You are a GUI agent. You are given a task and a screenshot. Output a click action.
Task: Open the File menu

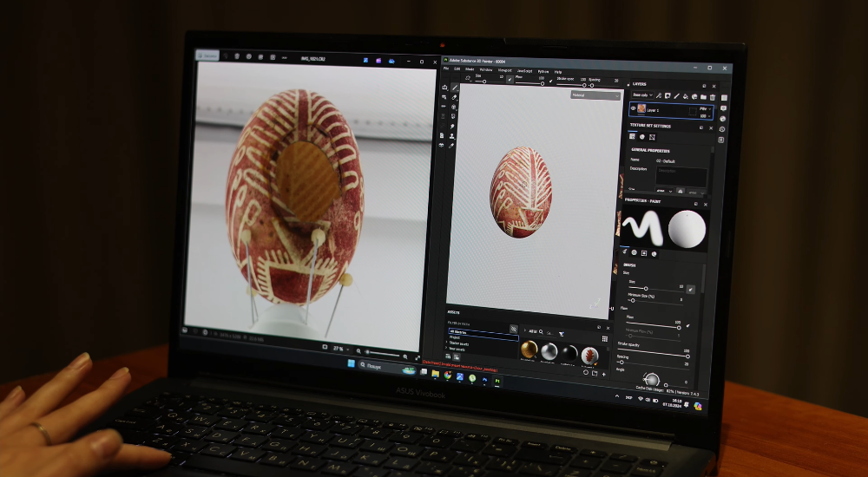tap(445, 68)
